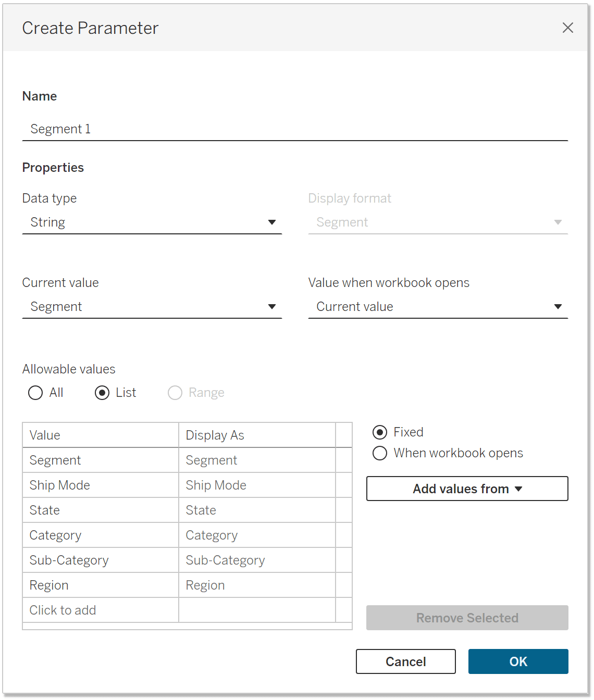This screenshot has width=594, height=700.
Task: Select the Segment Display As cell
Action: [x=257, y=460]
